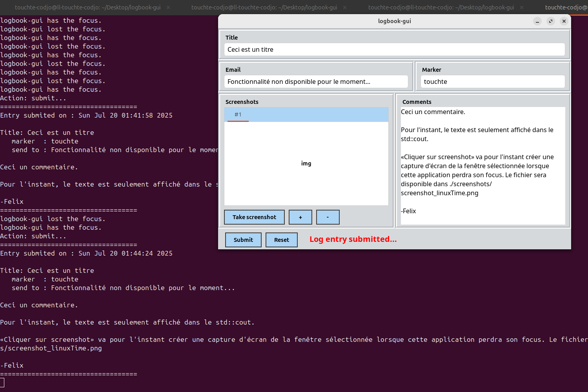
Task: Click the 'Log entry submitted...' status message
Action: tap(353, 239)
